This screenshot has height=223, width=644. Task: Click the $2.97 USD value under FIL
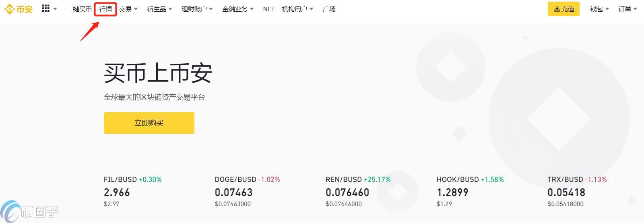111,204
